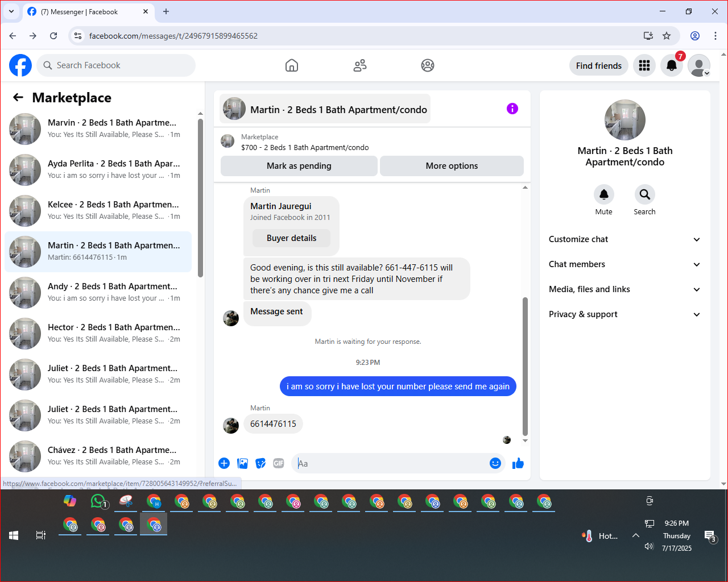Select the message text 6614476115
The height and width of the screenshot is (582, 728).
[x=273, y=424]
